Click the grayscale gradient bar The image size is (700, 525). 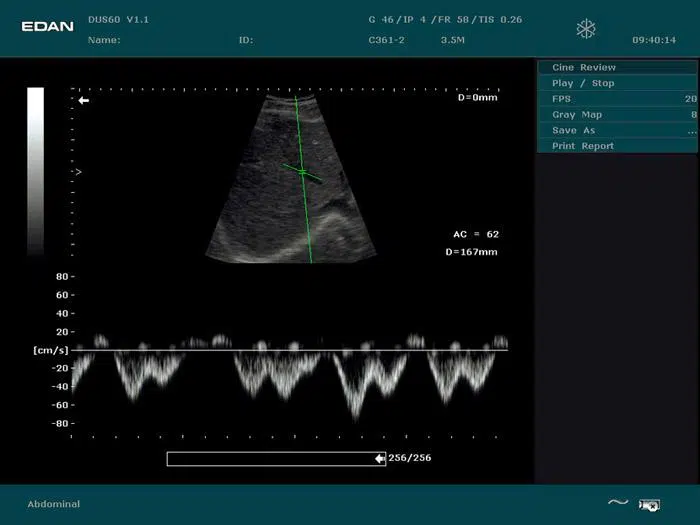click(35, 170)
